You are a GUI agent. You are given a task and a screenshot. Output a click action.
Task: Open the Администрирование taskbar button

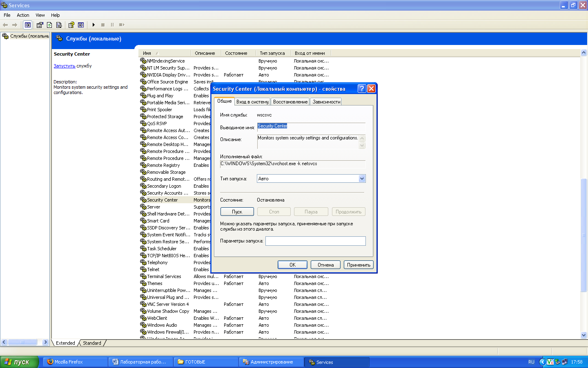point(272,362)
